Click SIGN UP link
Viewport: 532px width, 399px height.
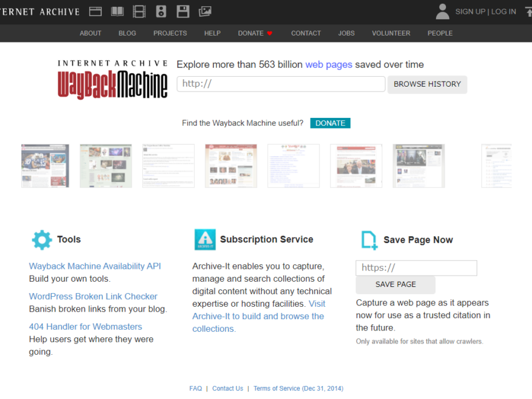(470, 12)
